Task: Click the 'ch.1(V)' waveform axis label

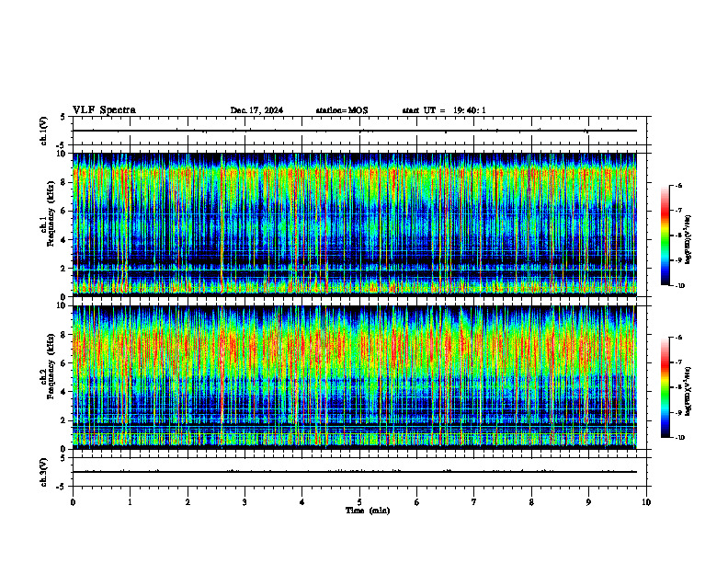Action: (43, 131)
